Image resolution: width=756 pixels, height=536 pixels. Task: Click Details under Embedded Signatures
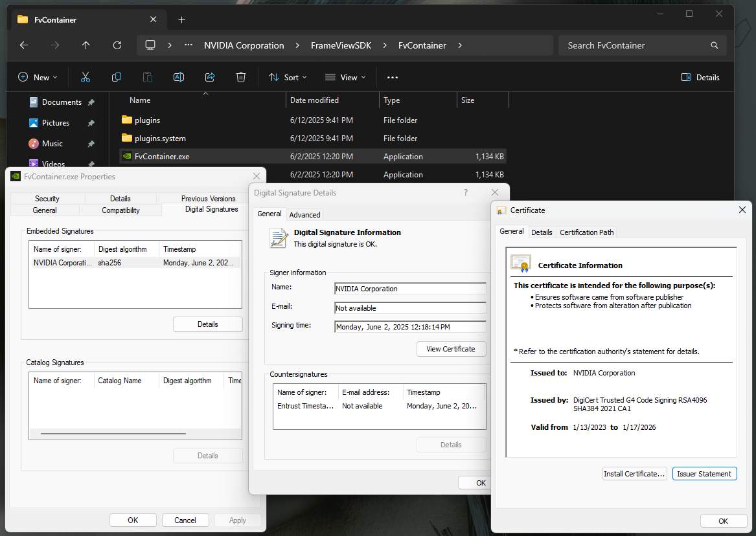point(208,324)
